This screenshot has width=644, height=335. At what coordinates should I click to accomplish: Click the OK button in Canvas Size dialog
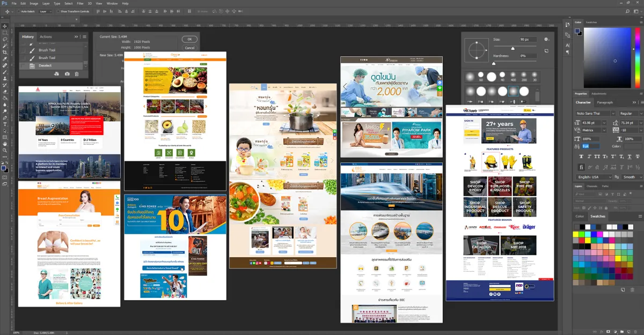[x=189, y=39]
